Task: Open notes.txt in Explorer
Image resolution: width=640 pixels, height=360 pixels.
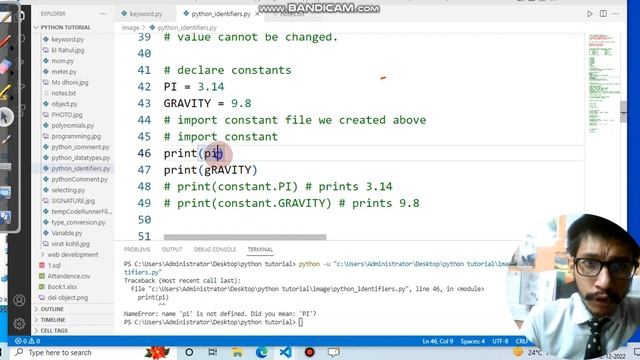Action: coord(64,93)
